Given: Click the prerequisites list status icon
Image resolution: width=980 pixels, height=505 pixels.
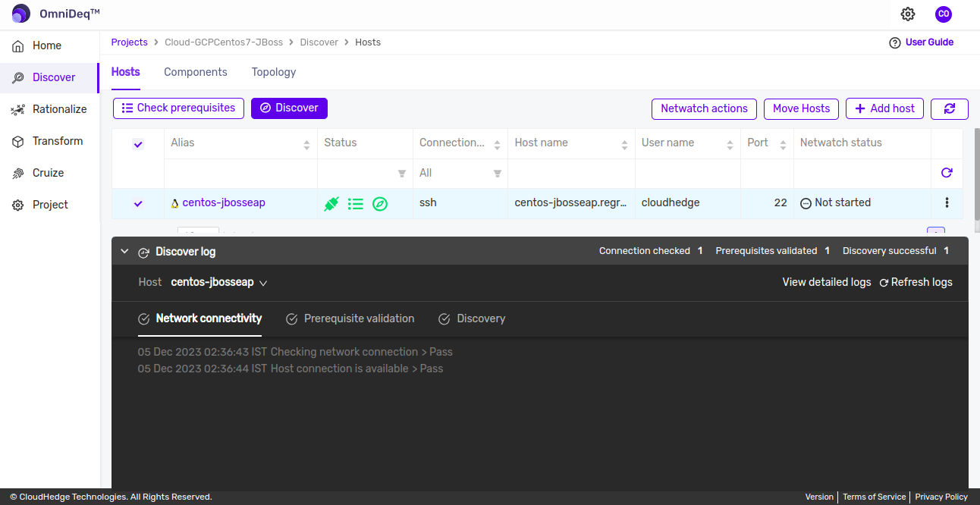Looking at the screenshot, I should [x=356, y=203].
